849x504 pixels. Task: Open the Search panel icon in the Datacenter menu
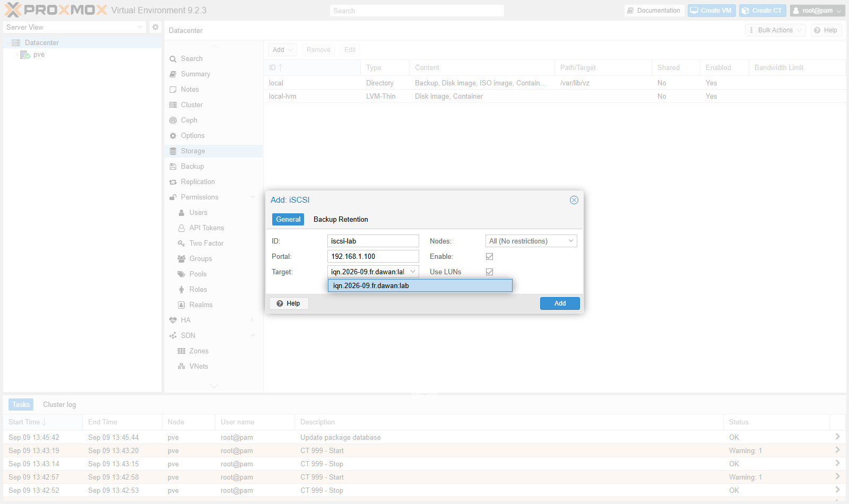(173, 59)
